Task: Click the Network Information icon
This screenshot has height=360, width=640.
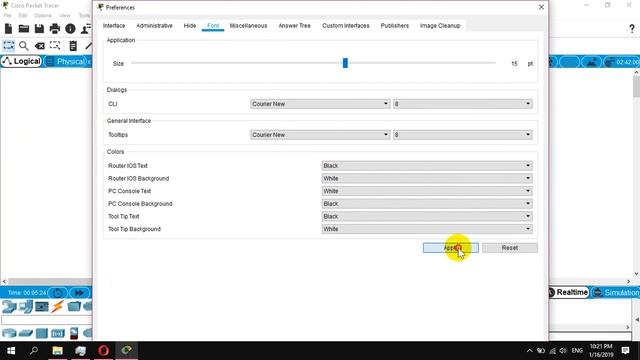Action: 70,29
